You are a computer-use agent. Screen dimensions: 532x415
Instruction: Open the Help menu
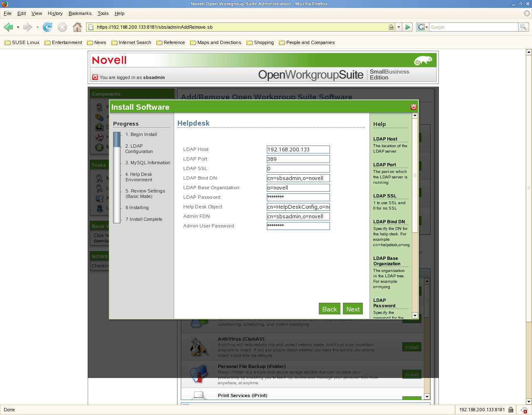pos(119,13)
